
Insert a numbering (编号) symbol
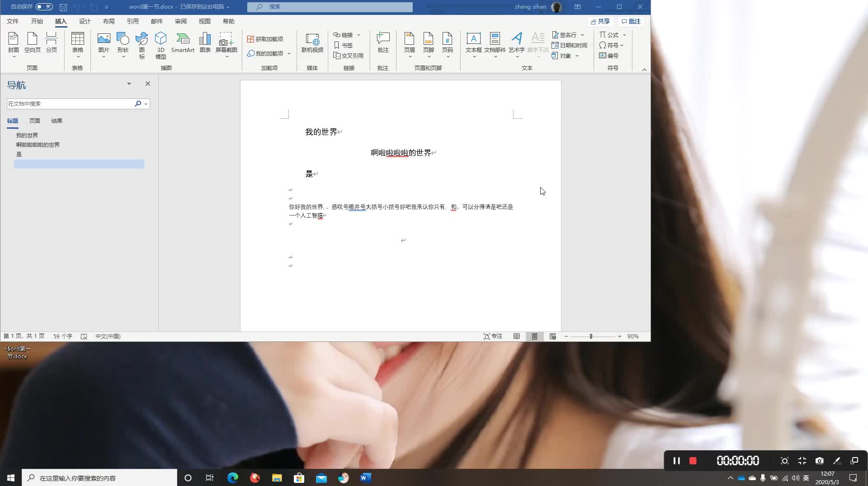point(609,56)
